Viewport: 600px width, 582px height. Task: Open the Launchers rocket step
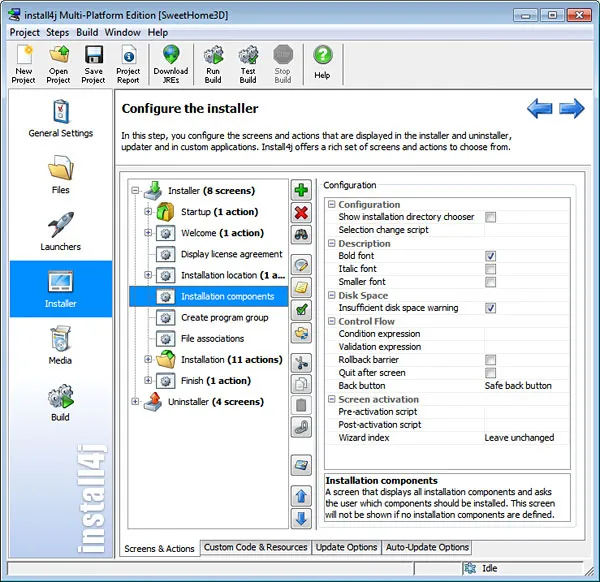61,231
